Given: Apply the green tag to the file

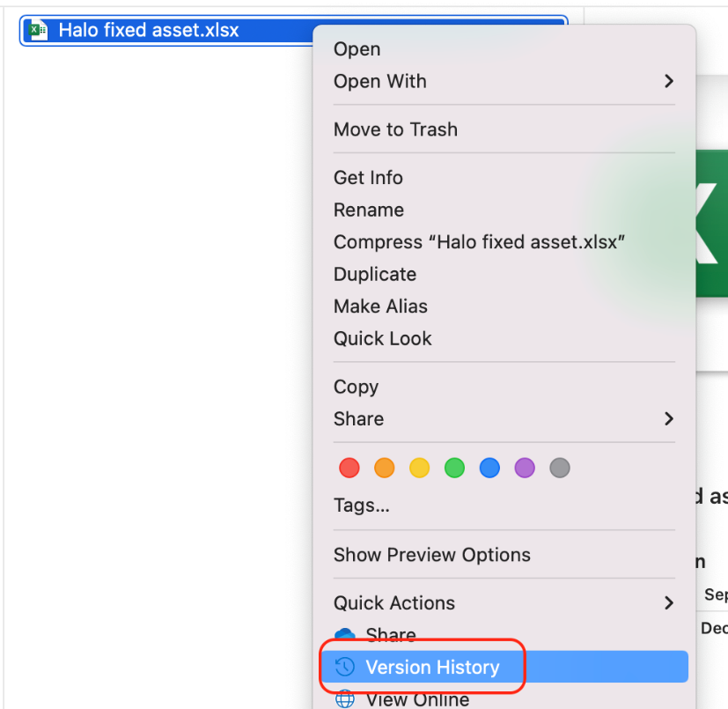Looking at the screenshot, I should click(454, 468).
